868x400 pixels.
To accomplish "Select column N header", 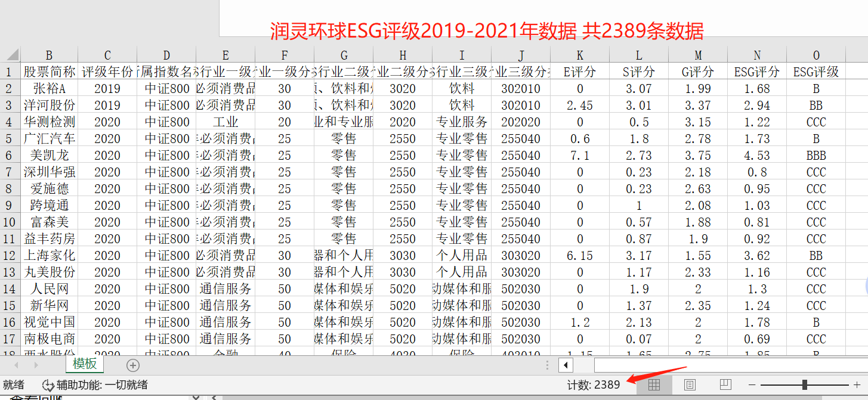I will [x=757, y=55].
